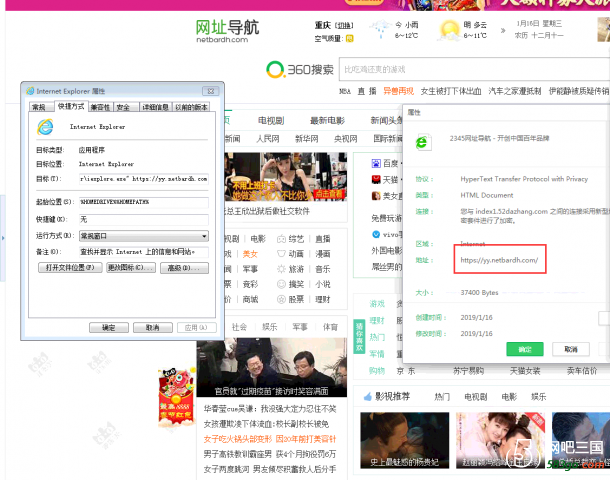610x480 pixels.
Task: Open the 央视网 link
Action: pos(345,138)
